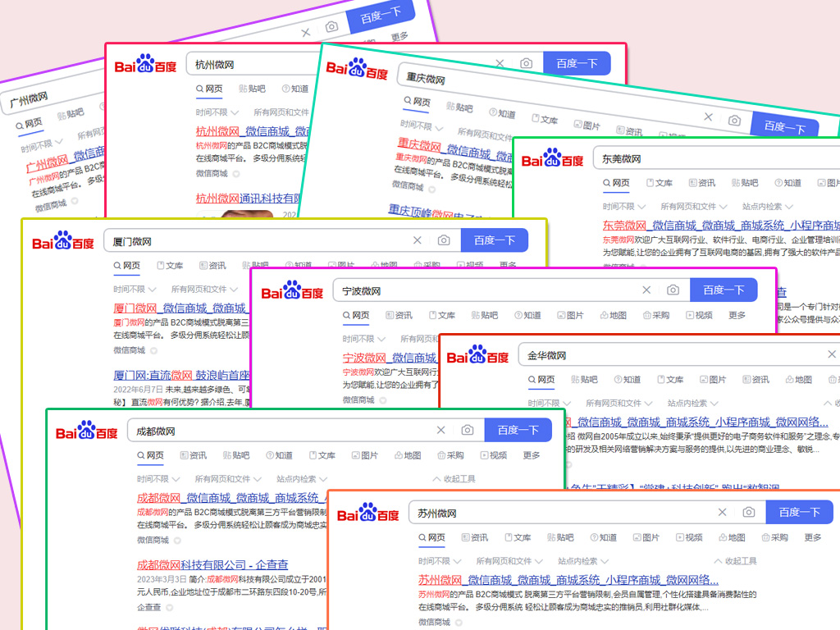Open 东莞微网_微信商城 search result link

click(721, 225)
